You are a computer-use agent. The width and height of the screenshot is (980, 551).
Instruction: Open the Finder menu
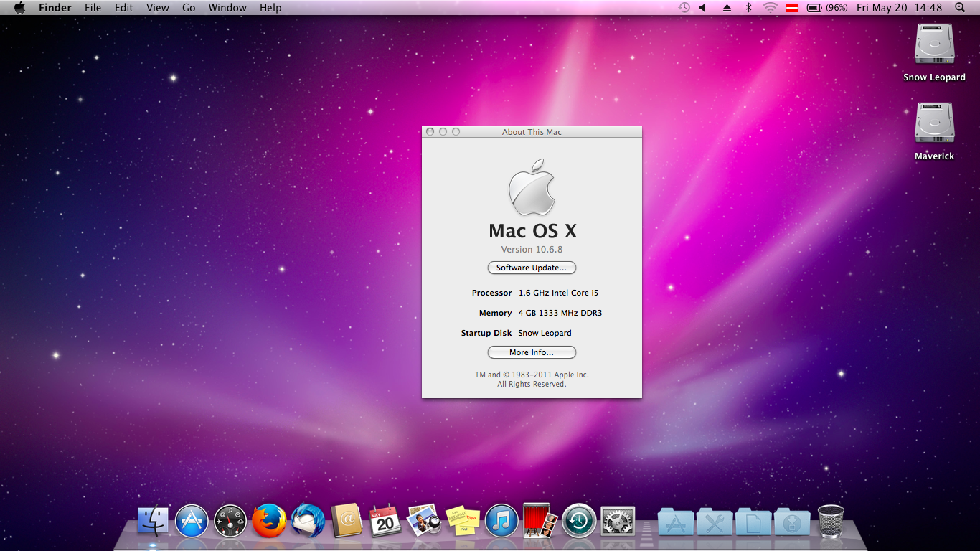tap(55, 7)
